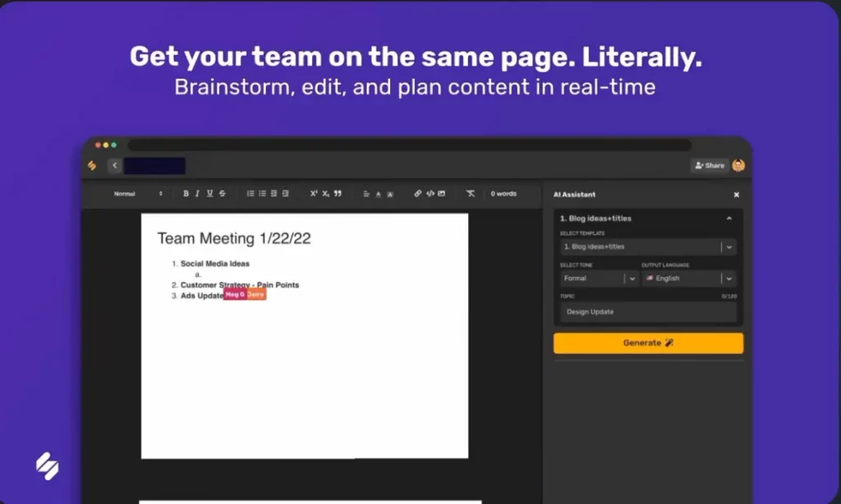Click the Social Media Ideas list item
This screenshot has width=841, height=504.
click(x=214, y=263)
